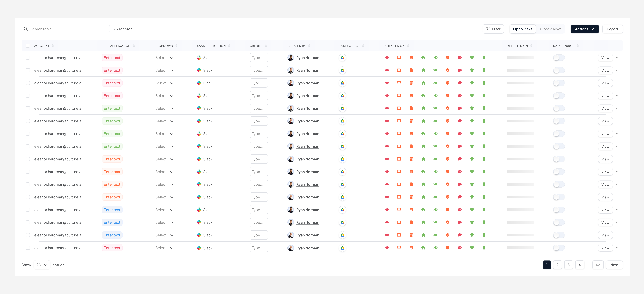Click the red fish icon in the first row

[387, 57]
